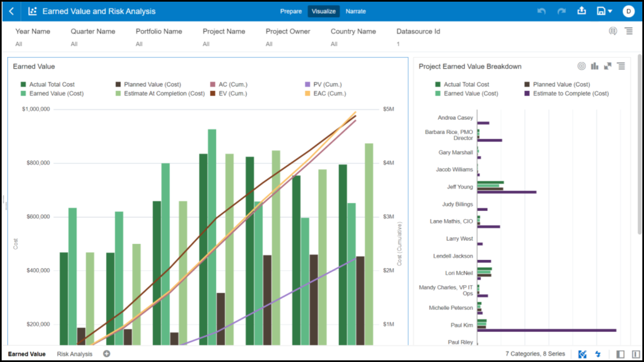Select the Paul Kim category label

[x=462, y=325]
